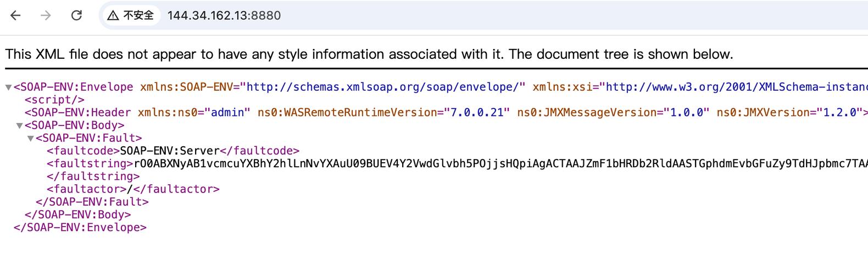Image resolution: width=868 pixels, height=275 pixels.
Task: Click the closing SOAP-ENV:Envelope tag
Action: tap(80, 227)
